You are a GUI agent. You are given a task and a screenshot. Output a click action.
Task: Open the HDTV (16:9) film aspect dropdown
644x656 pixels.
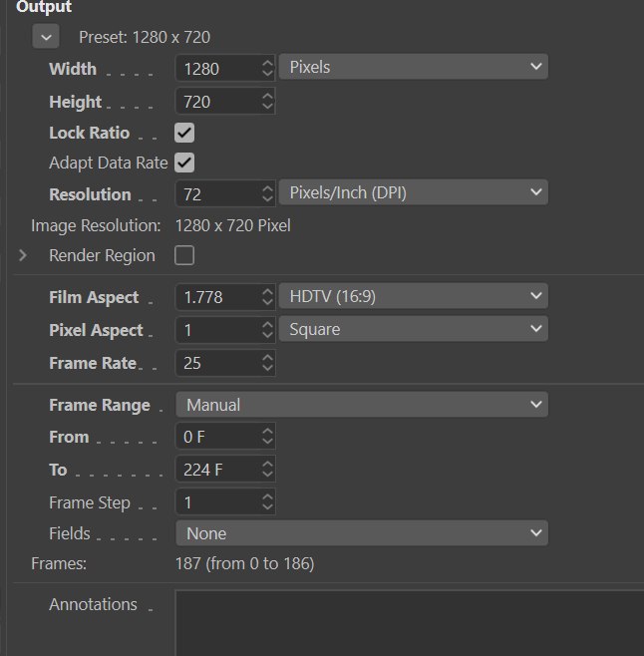414,296
